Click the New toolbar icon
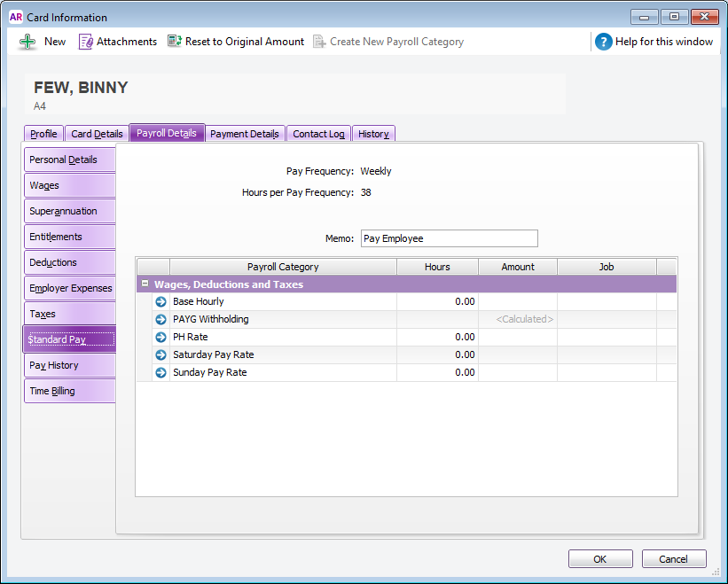Image resolution: width=728 pixels, height=584 pixels. 41,41
